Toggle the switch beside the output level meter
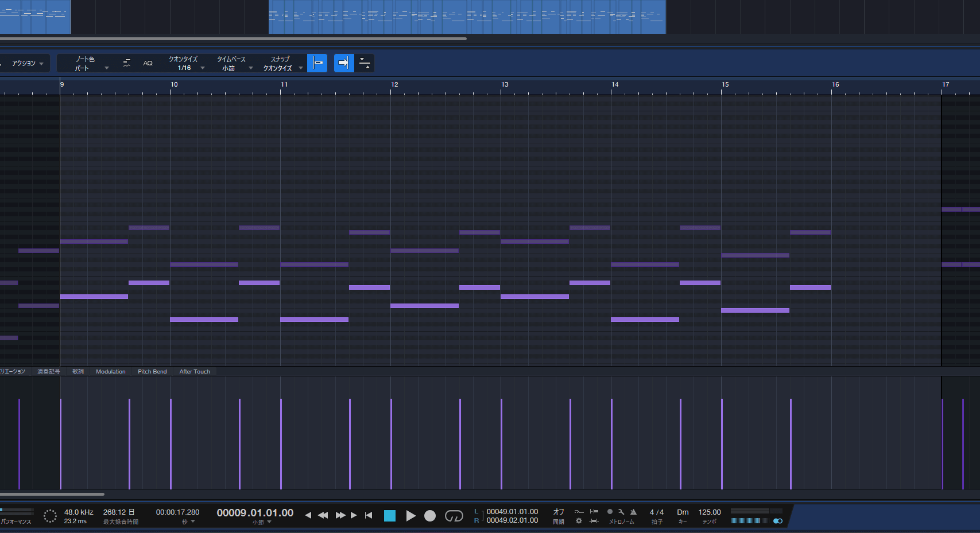Image resolution: width=980 pixels, height=533 pixels. (x=778, y=521)
